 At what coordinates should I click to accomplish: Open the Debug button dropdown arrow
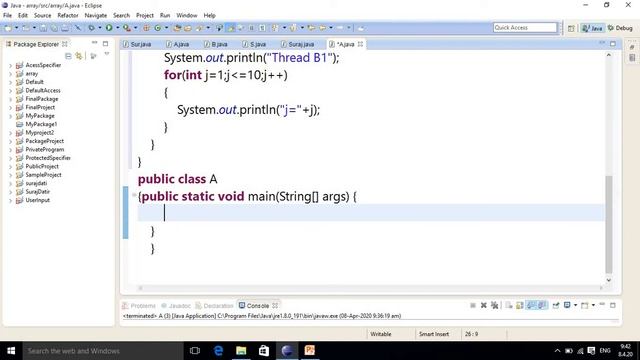point(100,28)
